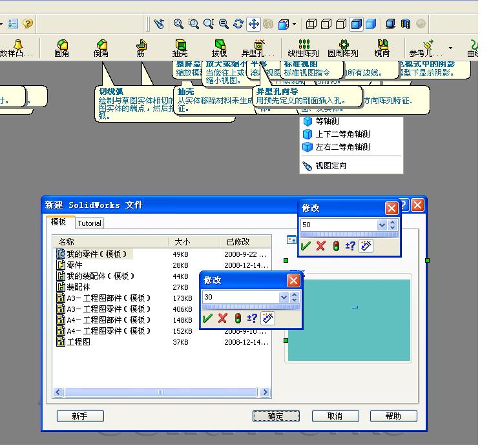This screenshot has height=448, width=491.
Task: Toggle Shadows in Shaded Mode icon
Action: [390, 24]
